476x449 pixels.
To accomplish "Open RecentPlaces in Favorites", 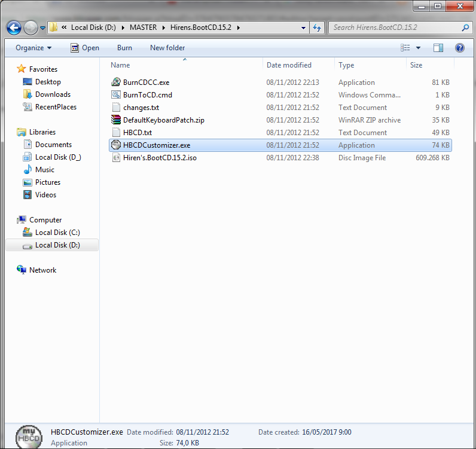I will tap(56, 107).
